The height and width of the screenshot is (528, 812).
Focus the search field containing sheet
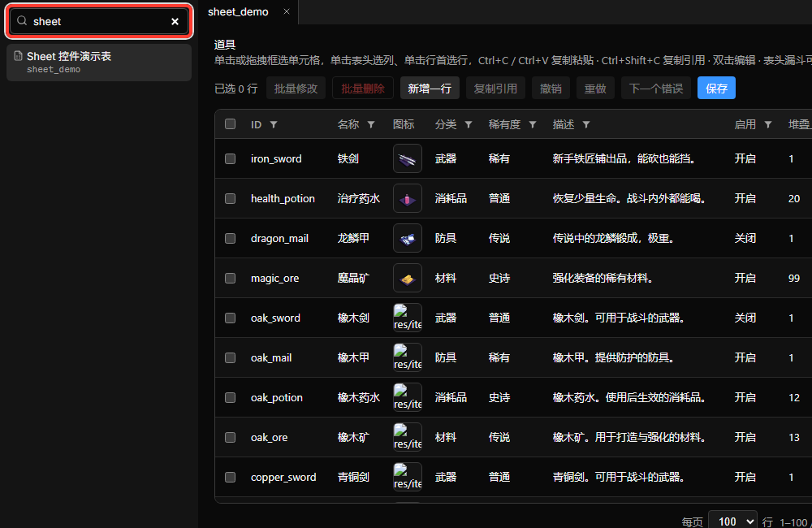(x=99, y=21)
